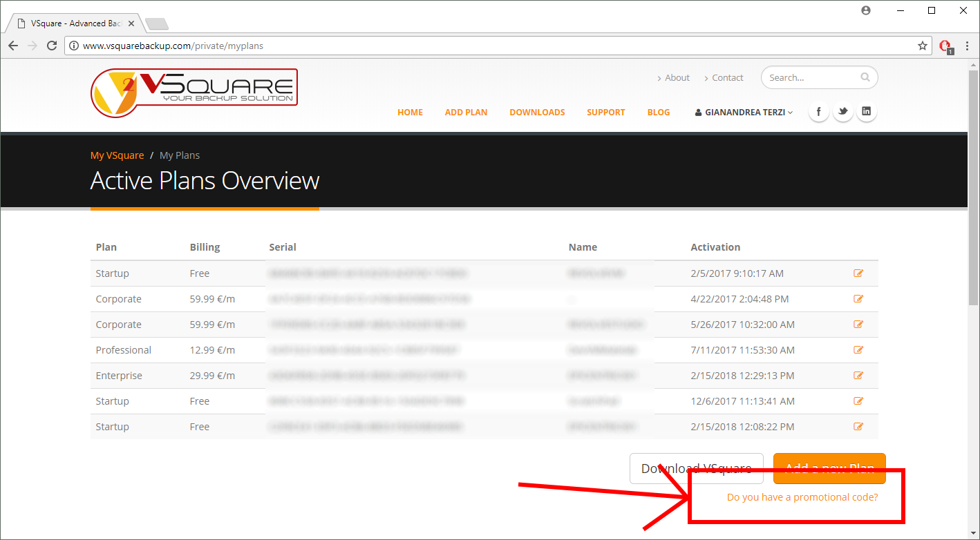Click the '2/5/2017 9:10:17 AM' activation cell
Image resolution: width=980 pixels, height=540 pixels.
coord(737,273)
